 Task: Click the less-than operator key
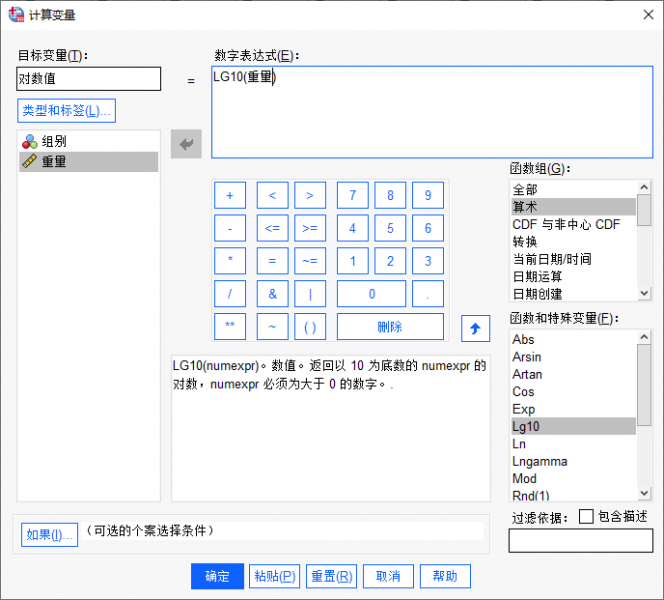(272, 195)
